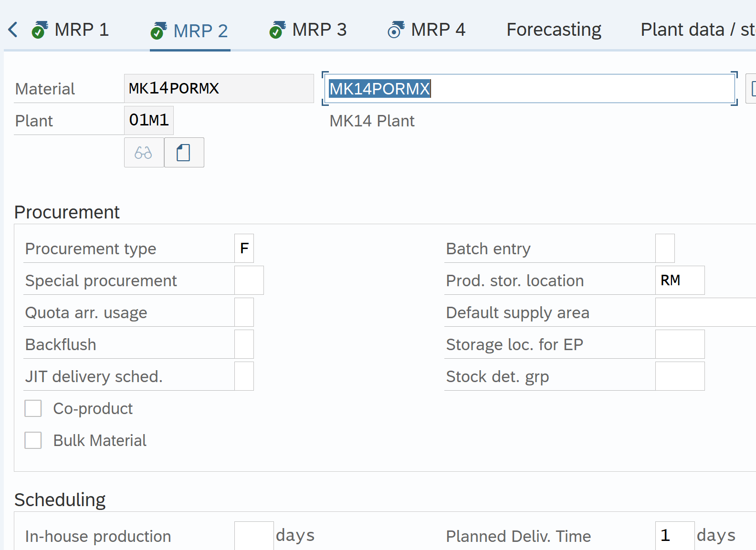Tick the Bulk Material checkbox
Viewport: 756px width, 550px height.
(x=33, y=440)
